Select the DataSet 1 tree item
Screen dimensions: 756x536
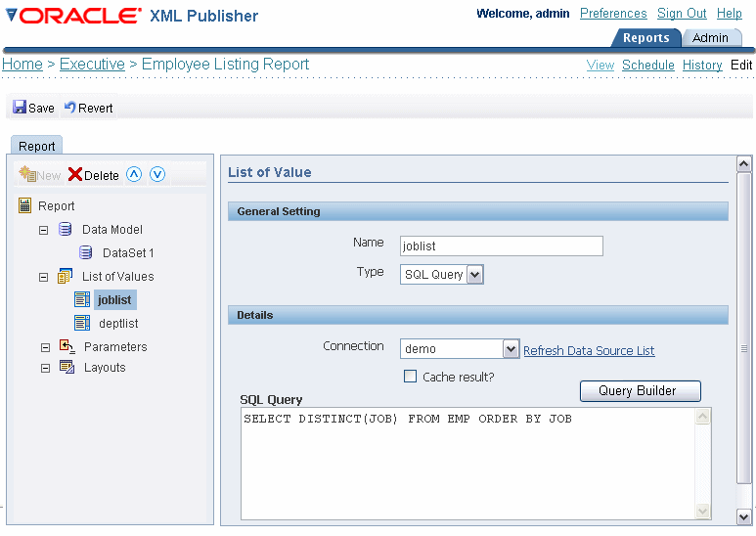(128, 252)
